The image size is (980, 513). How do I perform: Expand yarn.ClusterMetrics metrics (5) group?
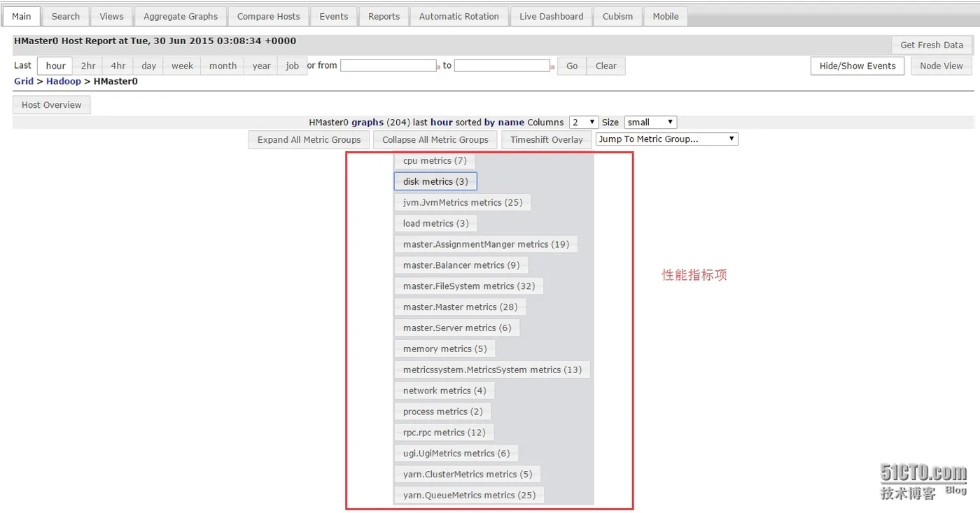468,474
